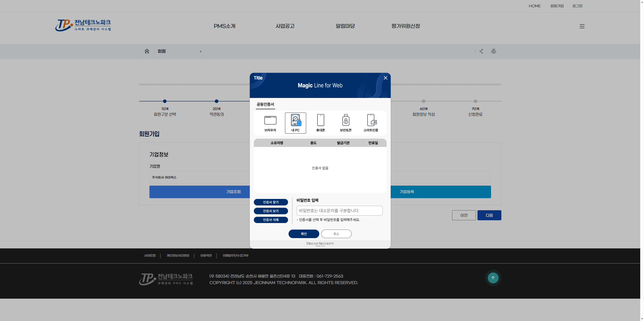The image size is (644, 321).
Task: Click the home icon in the breadcrumb bar
Action: (147, 51)
